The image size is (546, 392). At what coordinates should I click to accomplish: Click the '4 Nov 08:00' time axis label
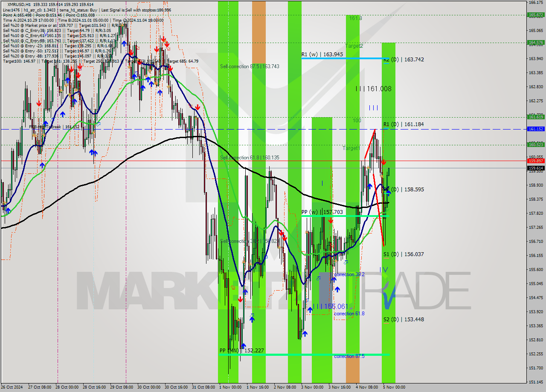(x=366, y=387)
